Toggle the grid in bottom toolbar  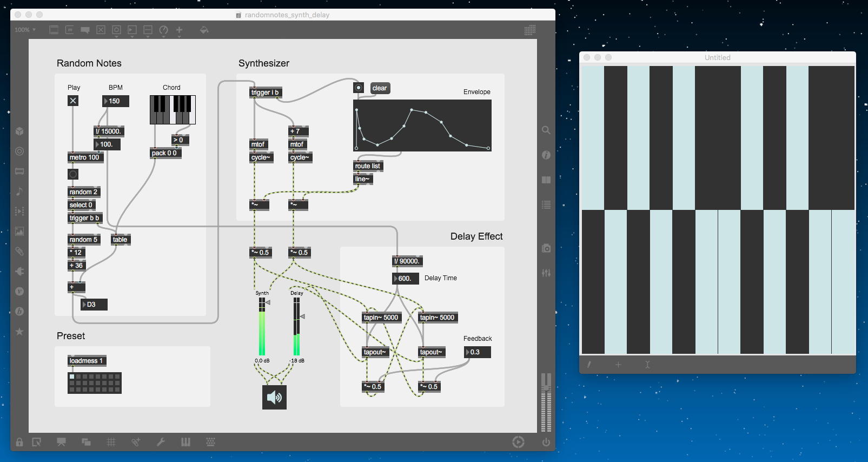[111, 442]
